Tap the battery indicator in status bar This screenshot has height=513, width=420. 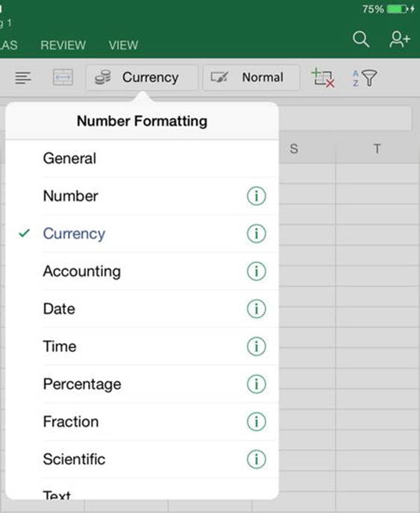point(397,9)
